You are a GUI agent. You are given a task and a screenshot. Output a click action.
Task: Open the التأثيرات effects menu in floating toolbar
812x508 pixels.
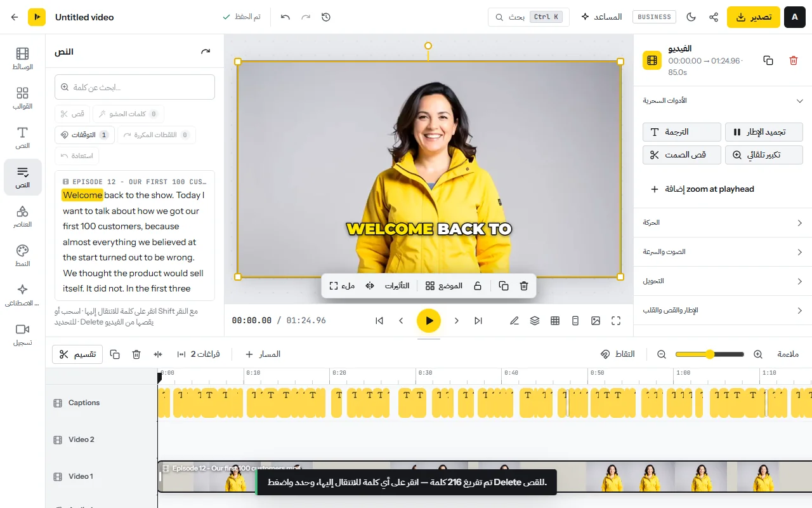click(397, 286)
